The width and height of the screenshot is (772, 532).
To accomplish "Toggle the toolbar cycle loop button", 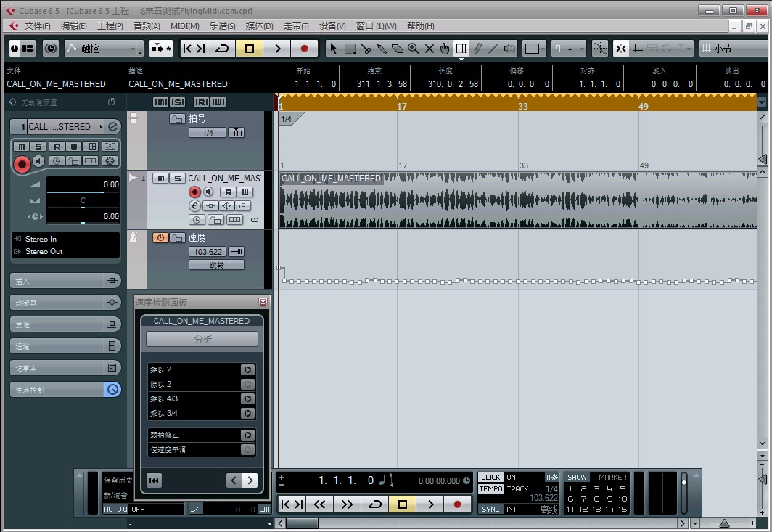I will [x=222, y=49].
